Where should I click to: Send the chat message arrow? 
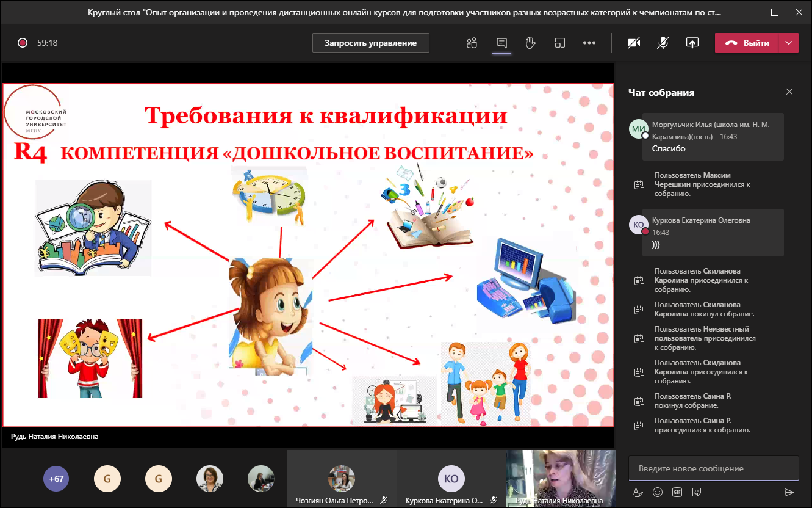point(789,492)
